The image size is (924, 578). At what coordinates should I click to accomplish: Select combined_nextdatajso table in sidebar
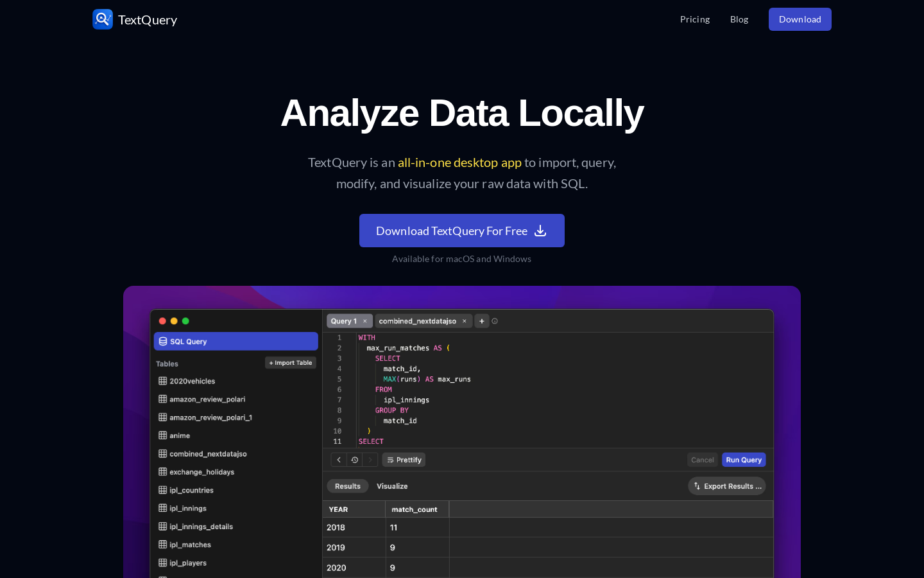click(x=208, y=453)
